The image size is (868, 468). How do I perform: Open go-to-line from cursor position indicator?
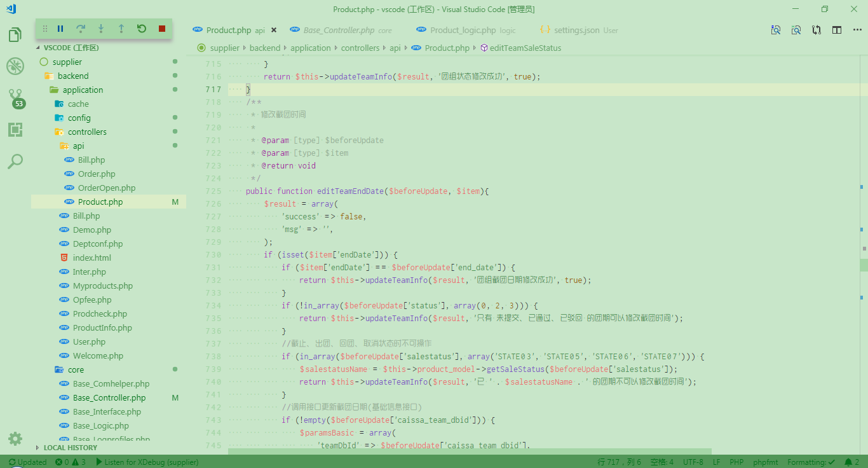(620, 462)
